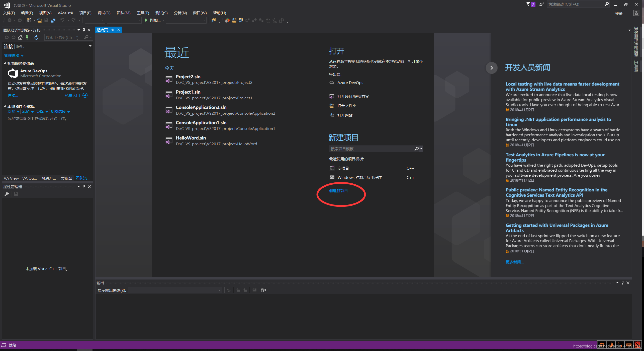Toggle pin on the Start Page tab

pos(113,30)
